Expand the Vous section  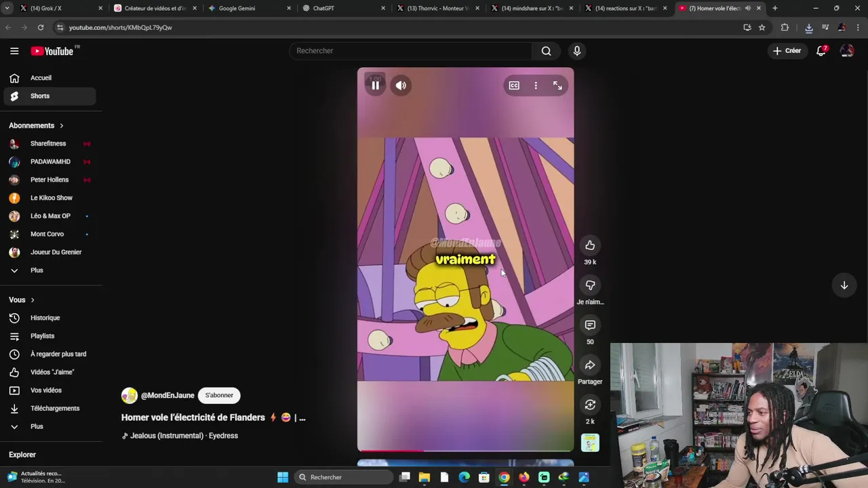pos(22,300)
